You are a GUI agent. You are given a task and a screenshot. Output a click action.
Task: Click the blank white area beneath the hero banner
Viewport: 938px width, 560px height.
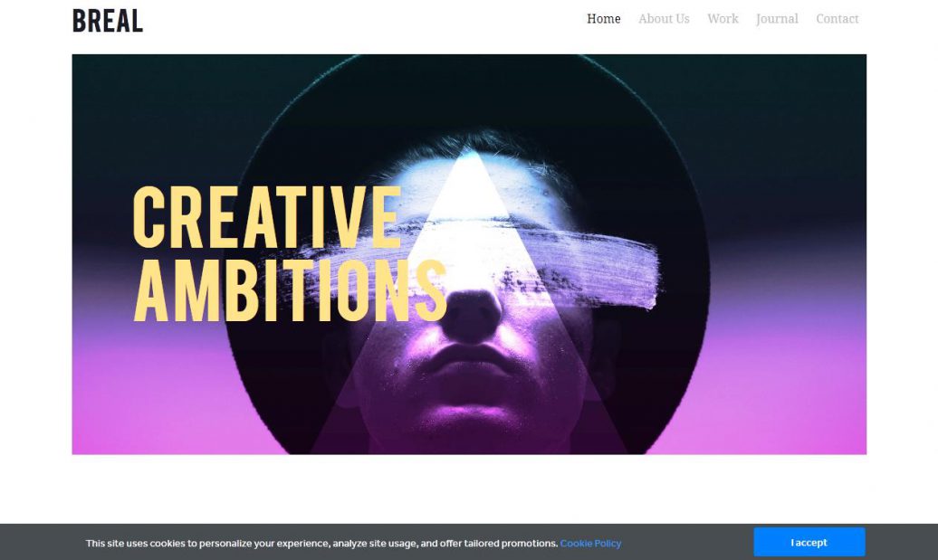coord(469,489)
